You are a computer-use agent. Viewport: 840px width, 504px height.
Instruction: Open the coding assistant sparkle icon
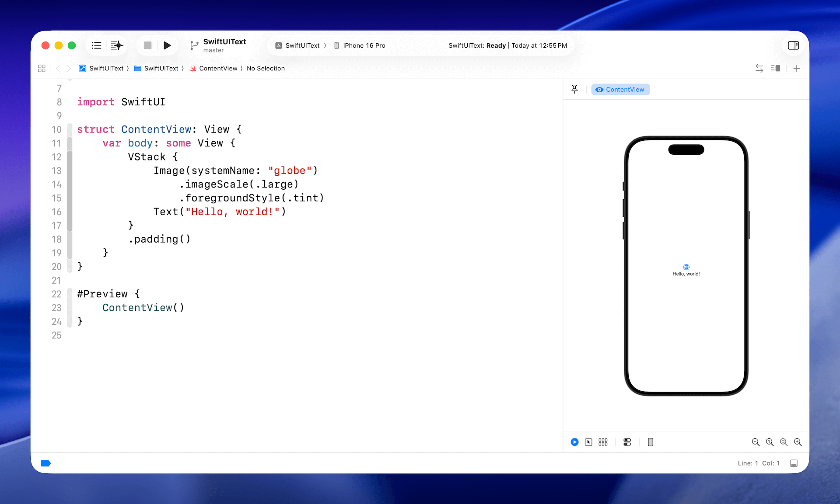[x=117, y=45]
